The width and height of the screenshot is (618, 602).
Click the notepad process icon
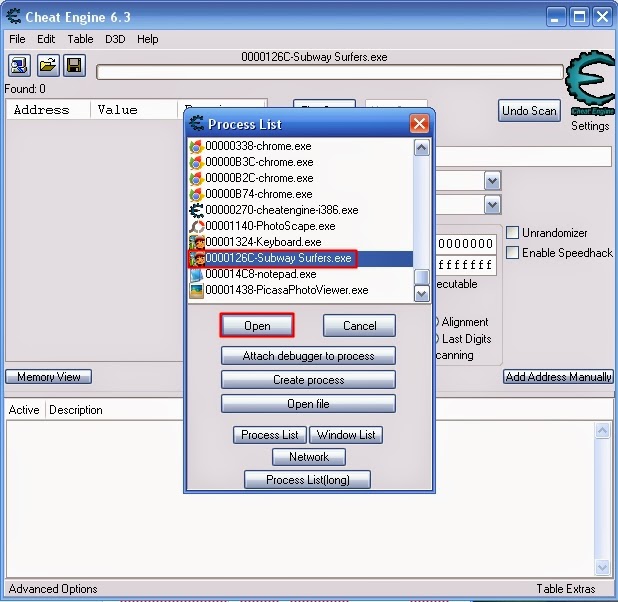pyautogui.click(x=197, y=274)
